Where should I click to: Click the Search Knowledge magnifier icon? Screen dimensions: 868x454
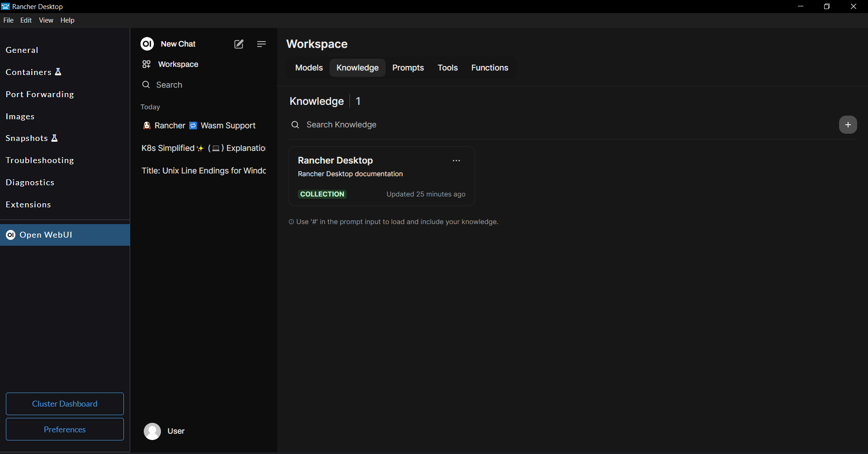(295, 125)
